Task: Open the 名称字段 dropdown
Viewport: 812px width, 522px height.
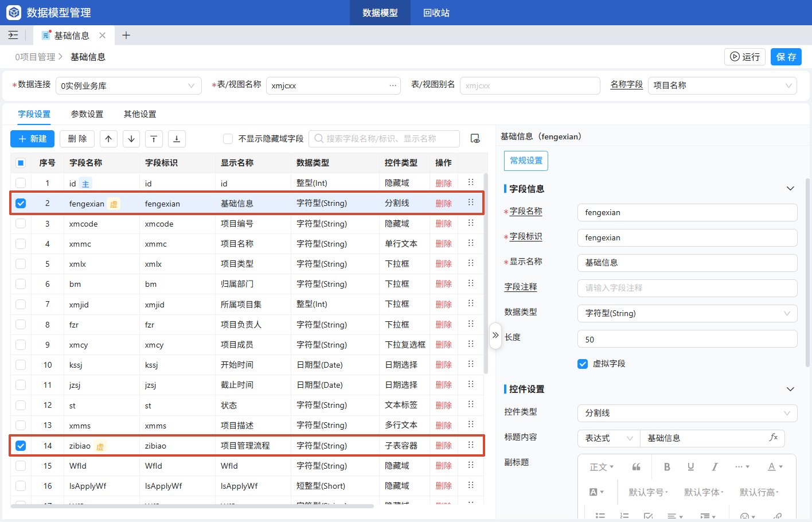Action: click(723, 85)
